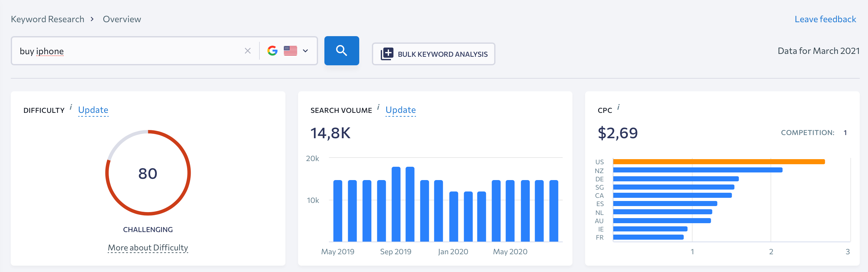Expand the search engine region dropdown arrow
The image size is (868, 272).
305,51
